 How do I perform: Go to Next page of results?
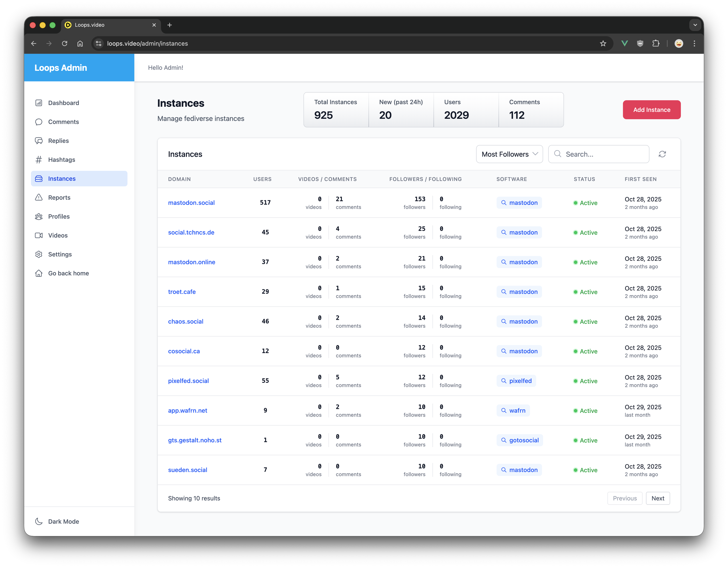[657, 498]
